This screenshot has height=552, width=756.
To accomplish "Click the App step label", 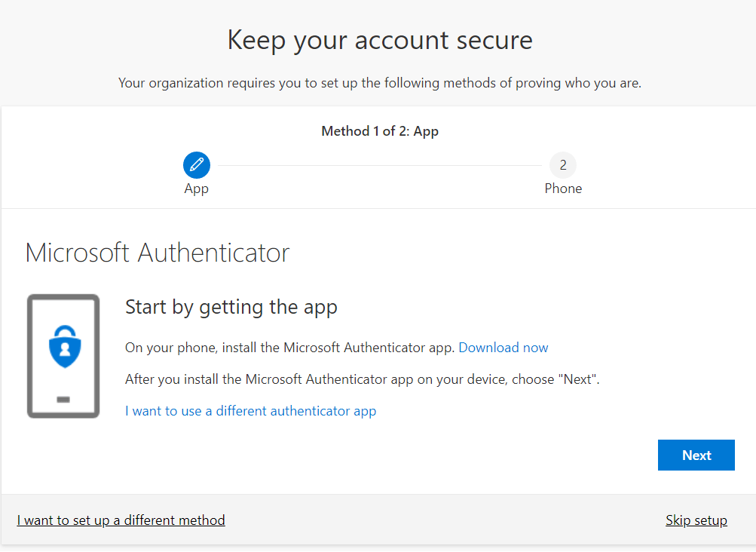I will (x=196, y=189).
